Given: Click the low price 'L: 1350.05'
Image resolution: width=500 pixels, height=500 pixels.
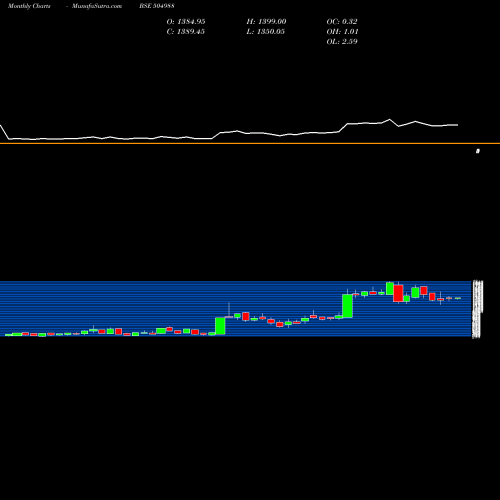Looking at the screenshot, I should pos(266,31).
